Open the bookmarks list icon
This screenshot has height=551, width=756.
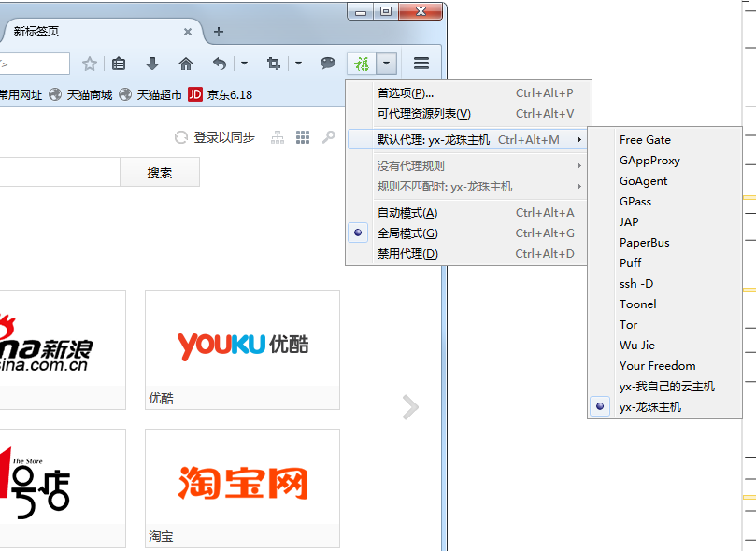pyautogui.click(x=119, y=64)
